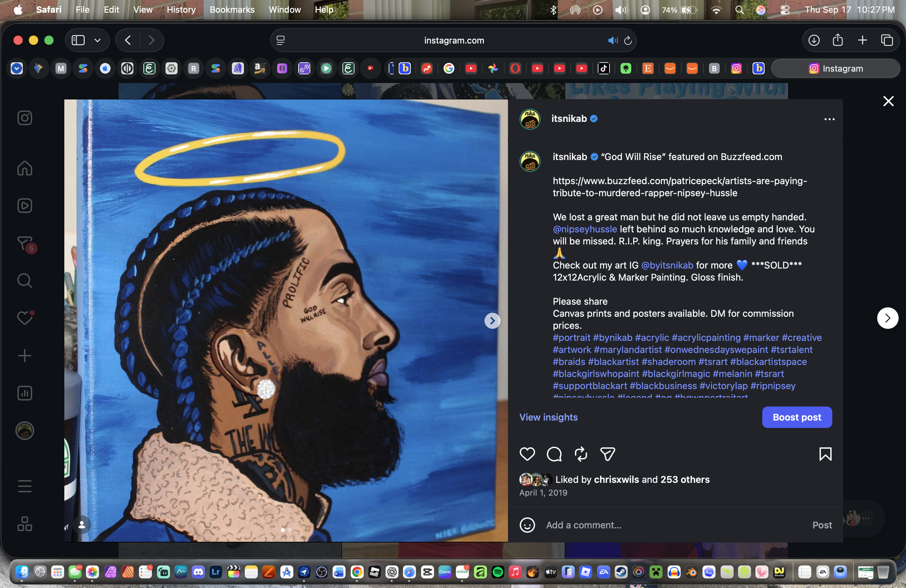Open the History menu

[x=181, y=9]
